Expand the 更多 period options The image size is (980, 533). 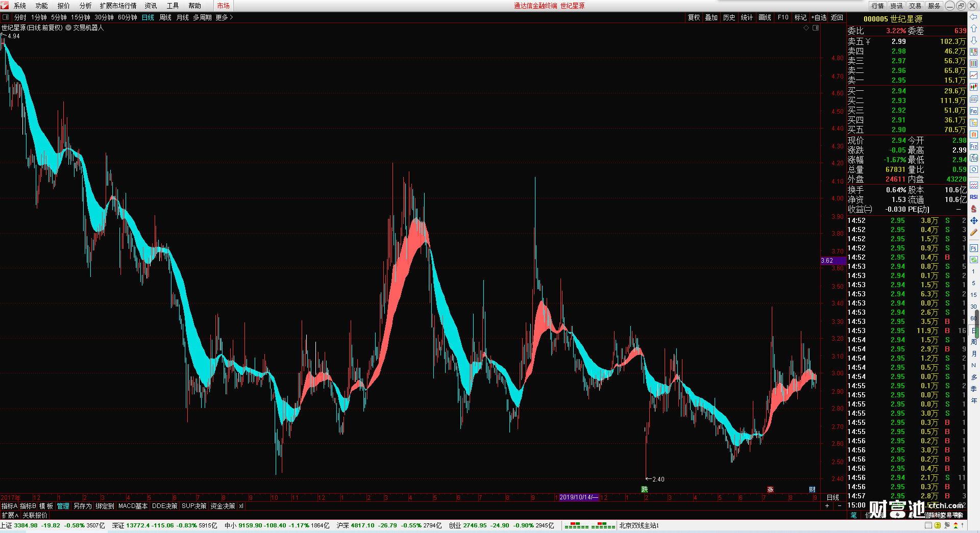click(x=224, y=17)
